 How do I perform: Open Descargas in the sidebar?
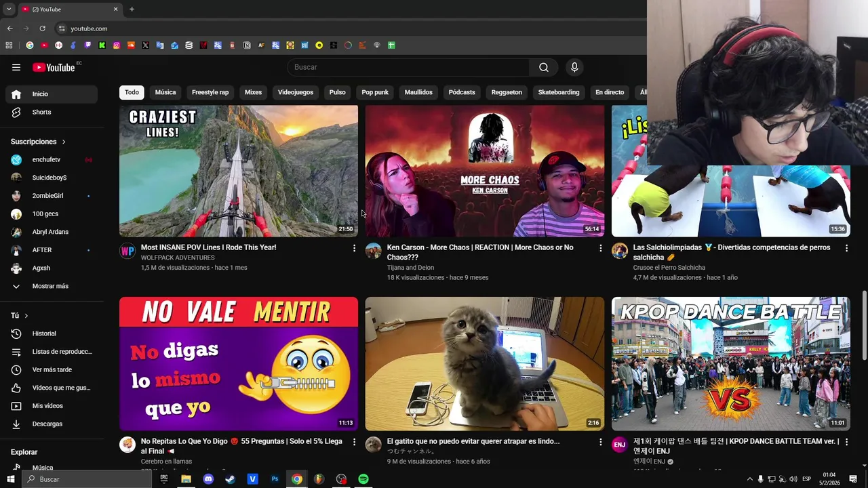pyautogui.click(x=52, y=424)
